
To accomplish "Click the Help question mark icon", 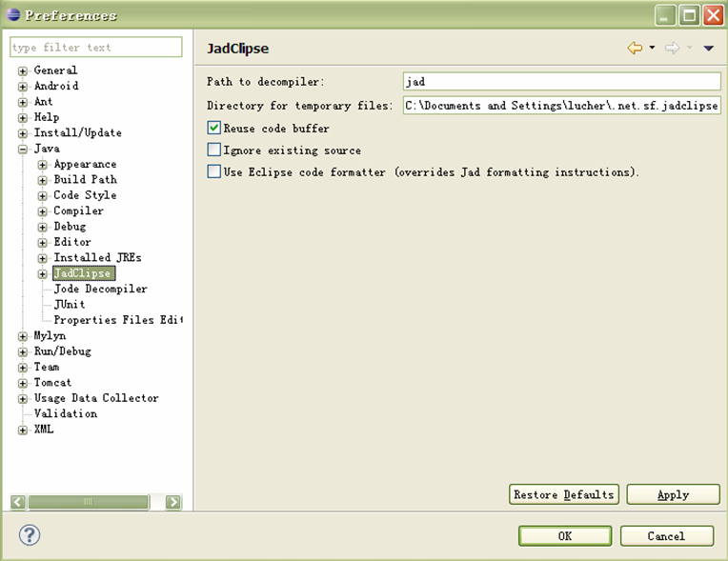I will tap(30, 535).
